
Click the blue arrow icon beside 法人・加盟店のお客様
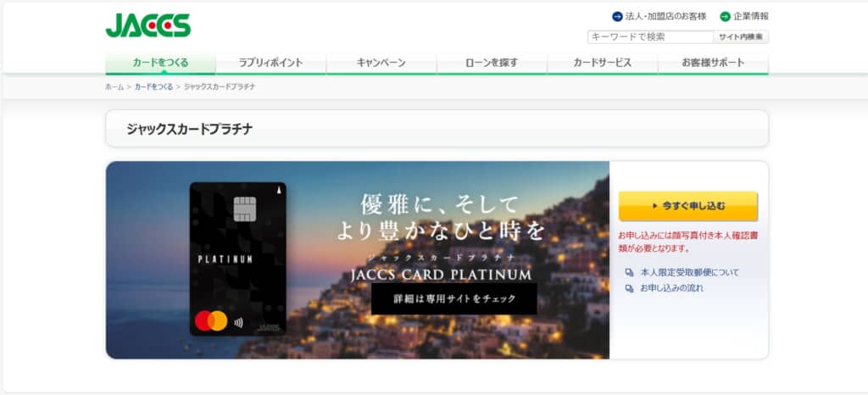coord(617,16)
